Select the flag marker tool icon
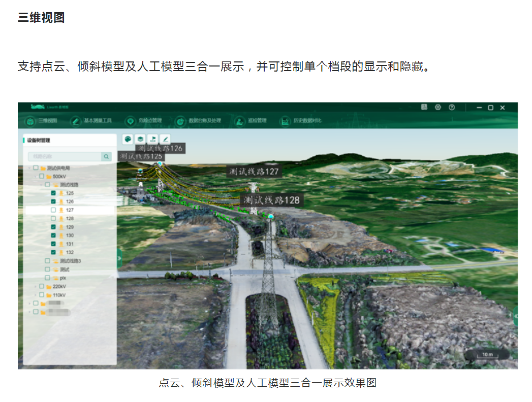 tap(152, 139)
